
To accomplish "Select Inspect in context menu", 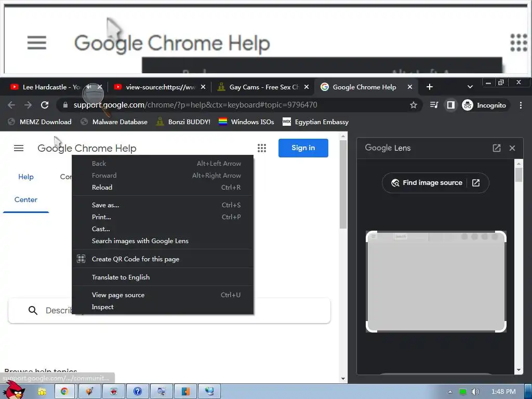I will click(x=163, y=307).
